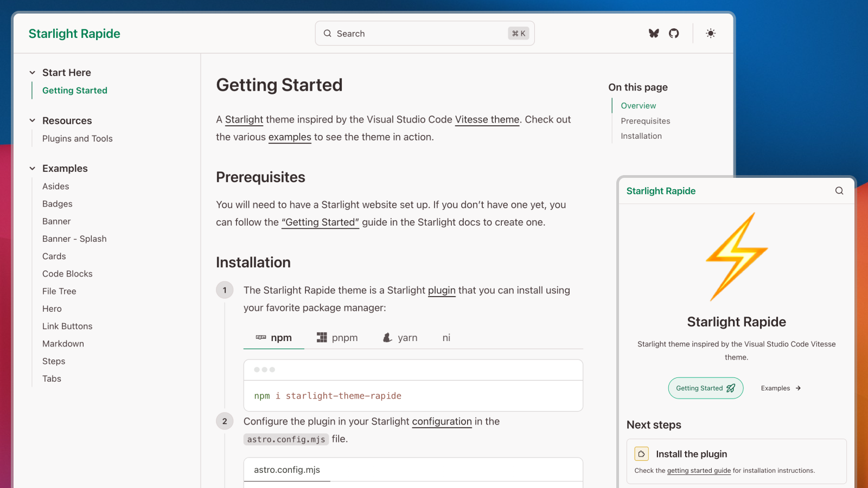The height and width of the screenshot is (488, 868).
Task: Click the Install the plugin card icon
Action: tap(642, 454)
